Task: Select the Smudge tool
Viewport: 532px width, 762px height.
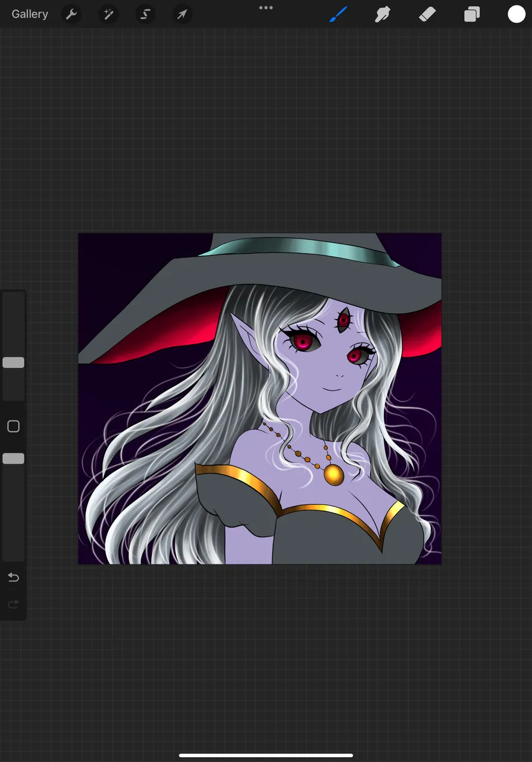Action: [383, 14]
